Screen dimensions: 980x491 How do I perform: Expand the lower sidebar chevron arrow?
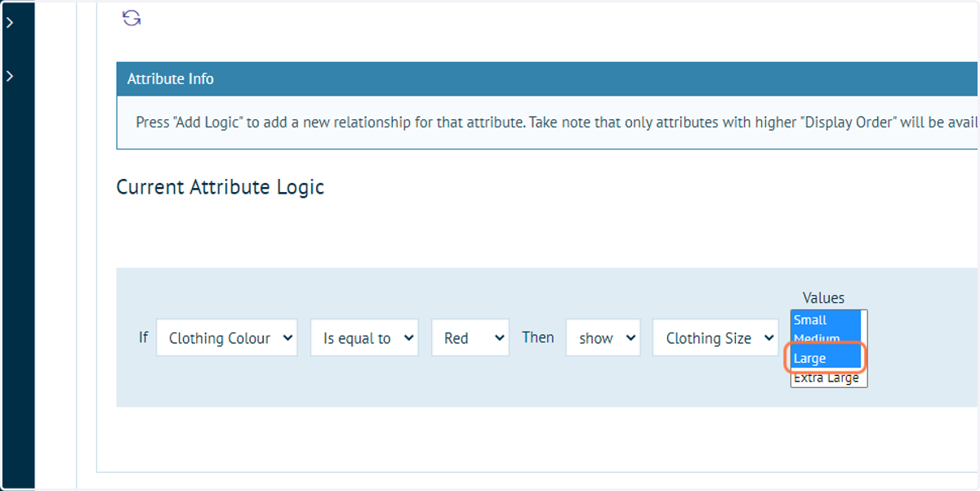coord(10,76)
